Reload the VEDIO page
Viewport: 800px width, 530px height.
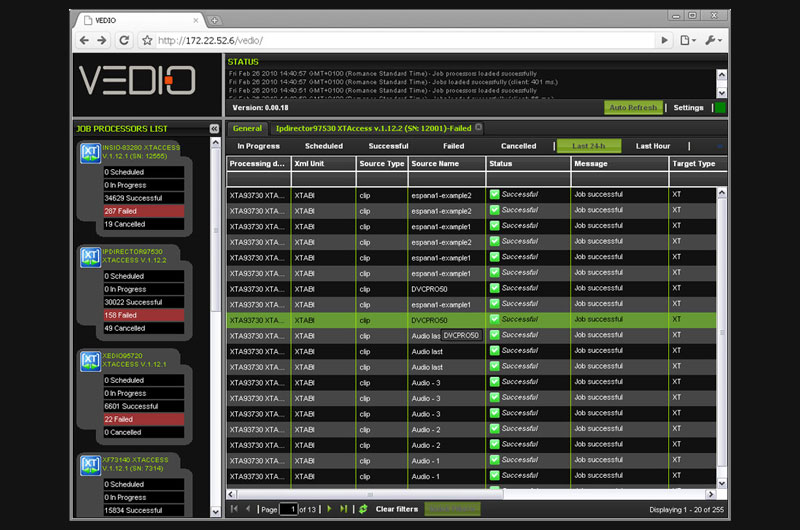point(124,40)
